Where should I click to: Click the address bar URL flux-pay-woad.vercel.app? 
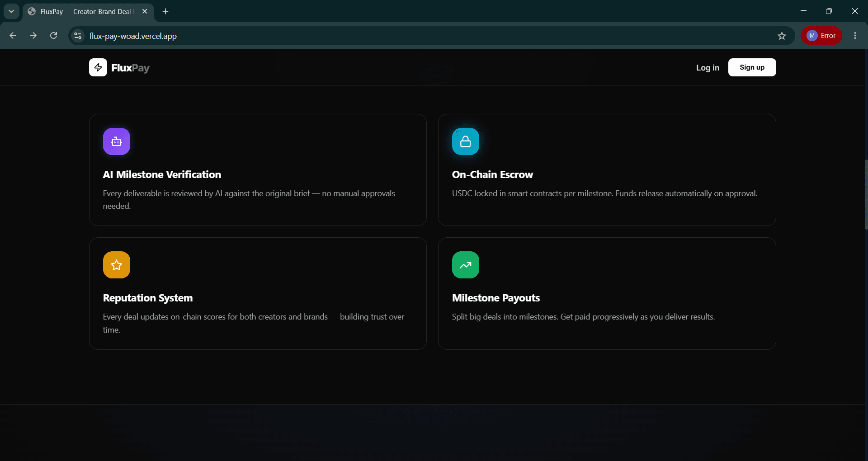pos(133,36)
